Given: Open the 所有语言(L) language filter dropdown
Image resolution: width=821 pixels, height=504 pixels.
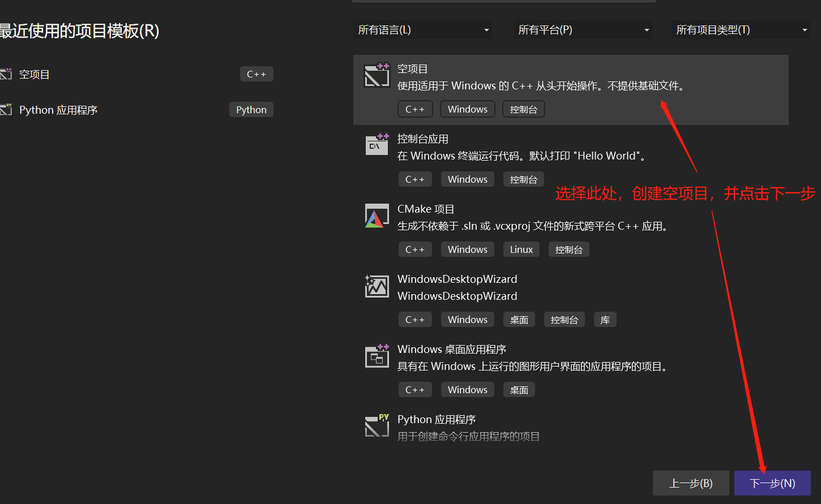Looking at the screenshot, I should [422, 30].
